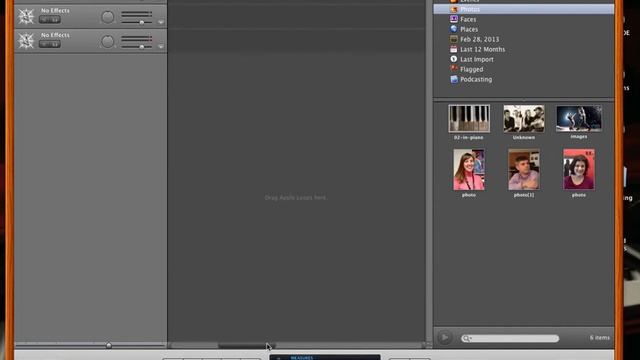
Task: Click the '6 items' count label
Action: (x=600, y=338)
